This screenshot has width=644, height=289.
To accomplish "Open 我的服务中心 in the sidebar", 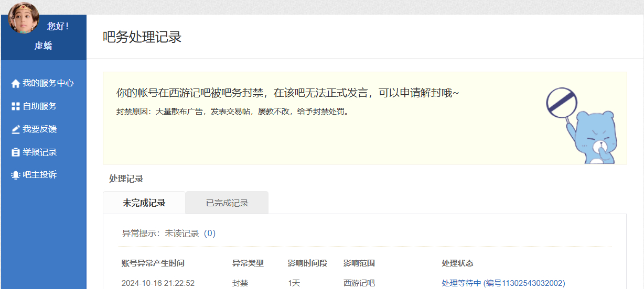I will click(x=48, y=83).
